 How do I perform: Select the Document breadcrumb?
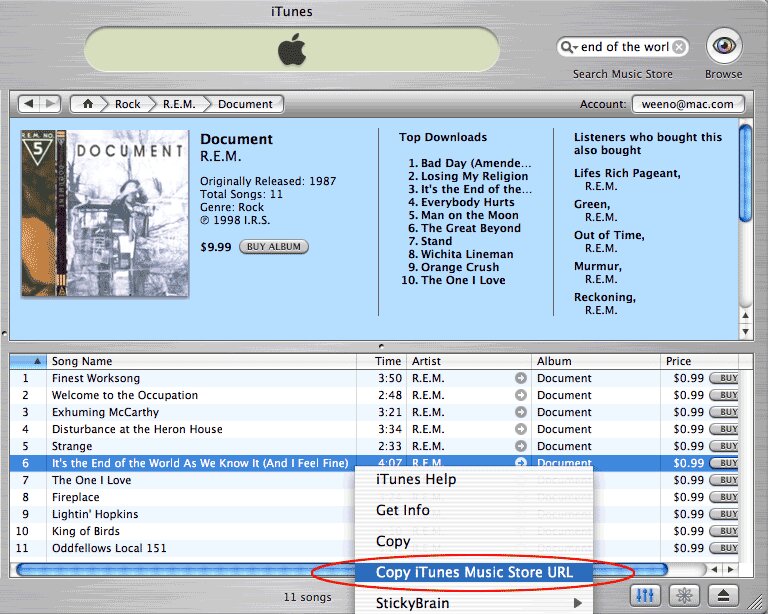(245, 104)
